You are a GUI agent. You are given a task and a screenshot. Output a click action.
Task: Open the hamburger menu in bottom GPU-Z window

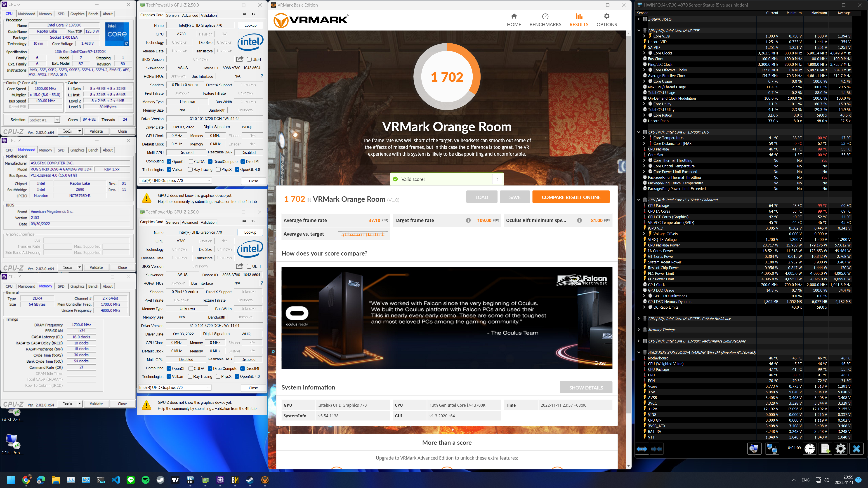pyautogui.click(x=262, y=221)
